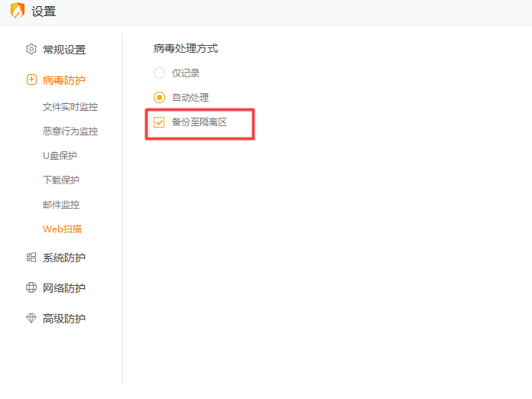The width and height of the screenshot is (532, 399).
Task: Open the 常规设置 category
Action: pyautogui.click(x=64, y=50)
